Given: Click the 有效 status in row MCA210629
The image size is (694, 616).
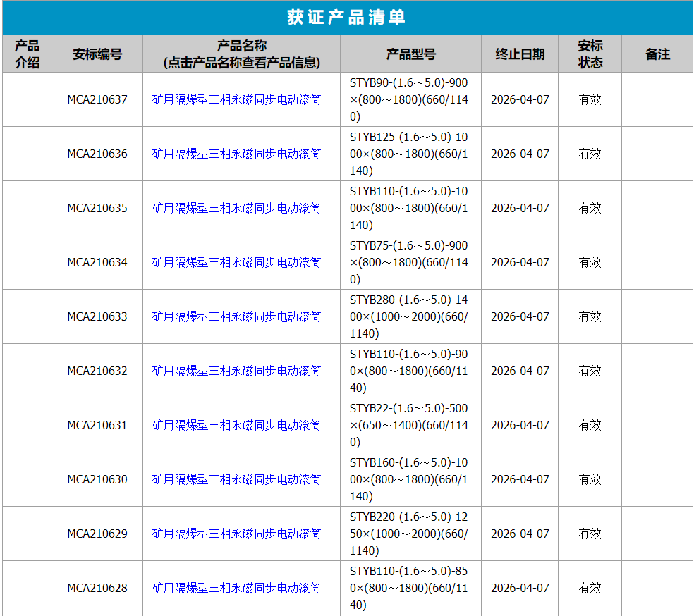Looking at the screenshot, I should pyautogui.click(x=590, y=534).
